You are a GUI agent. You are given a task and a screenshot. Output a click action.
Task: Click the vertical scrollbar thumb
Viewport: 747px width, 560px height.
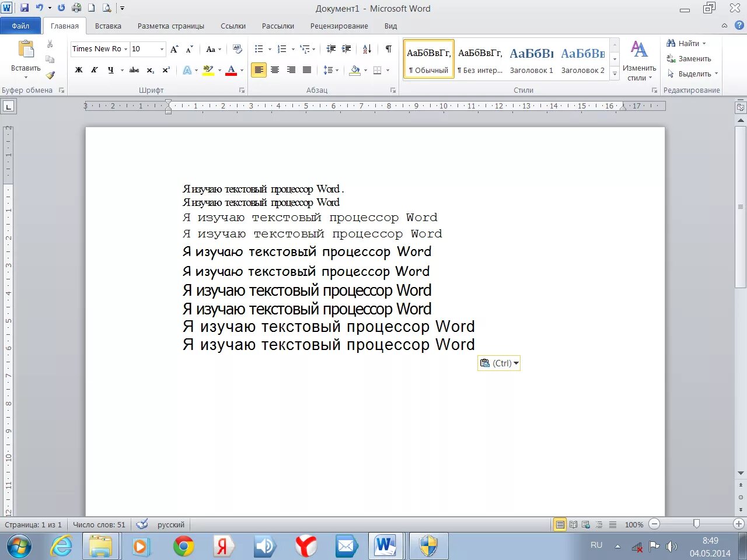coord(741,207)
